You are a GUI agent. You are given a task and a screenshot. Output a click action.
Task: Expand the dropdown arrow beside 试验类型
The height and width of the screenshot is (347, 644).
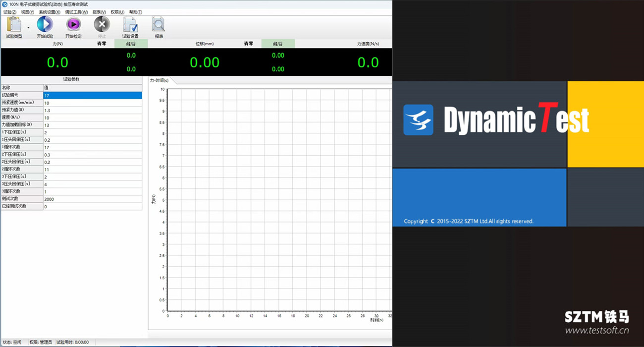pos(28,28)
